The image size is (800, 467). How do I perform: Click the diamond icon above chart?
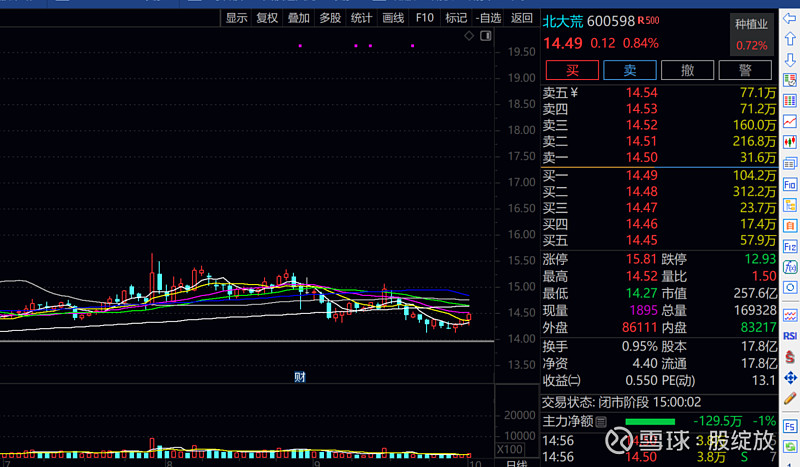coord(469,35)
